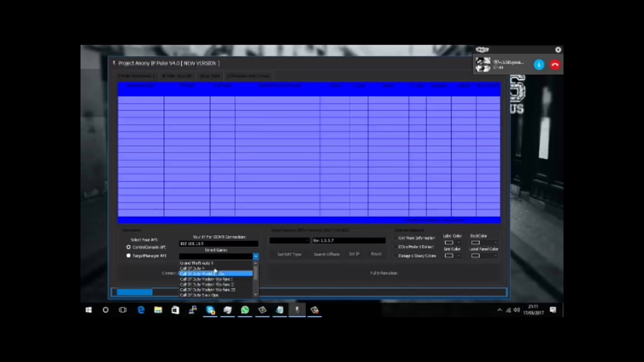644x362 pixels.
Task: Switch to the IP Puller PlayStation 3 tab
Action: tap(136, 76)
